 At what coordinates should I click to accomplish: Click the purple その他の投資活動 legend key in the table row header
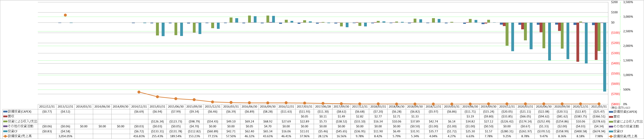(5, 126)
